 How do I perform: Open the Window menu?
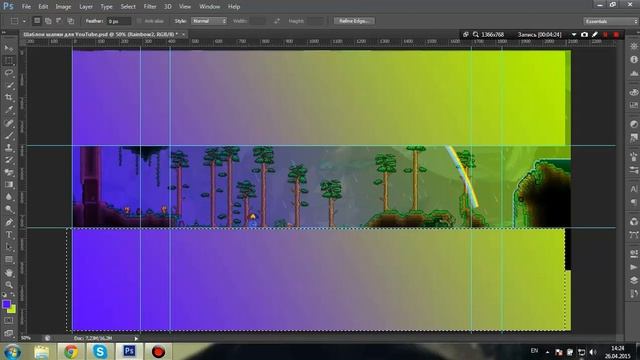[x=209, y=7]
